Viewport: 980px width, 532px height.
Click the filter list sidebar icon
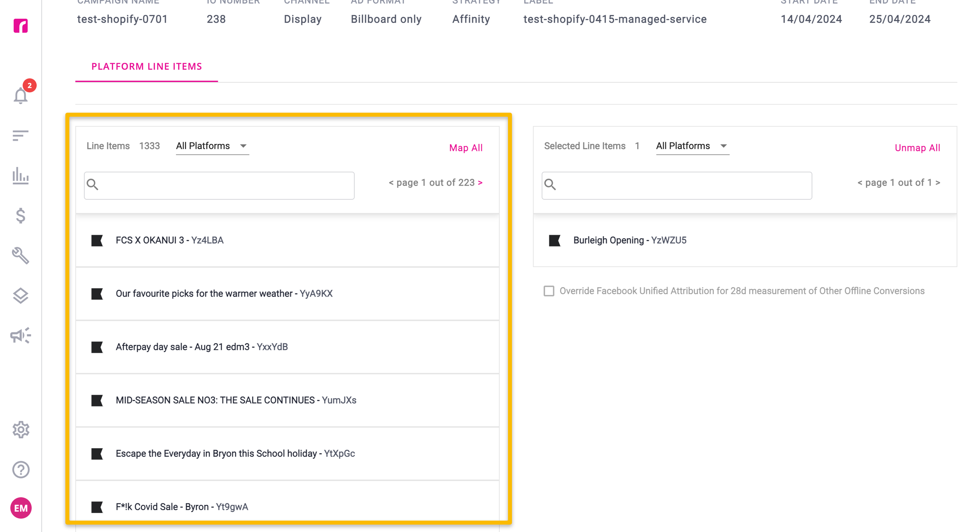pyautogui.click(x=21, y=135)
